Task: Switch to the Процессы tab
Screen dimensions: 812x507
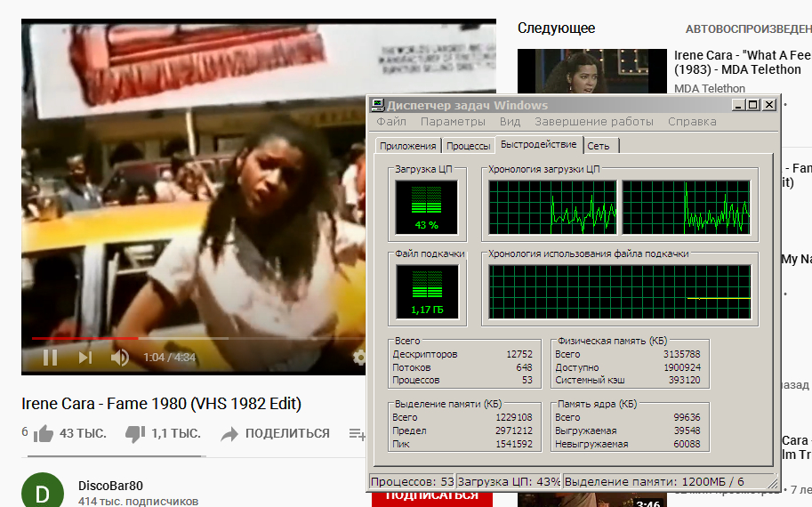Action: coord(468,146)
